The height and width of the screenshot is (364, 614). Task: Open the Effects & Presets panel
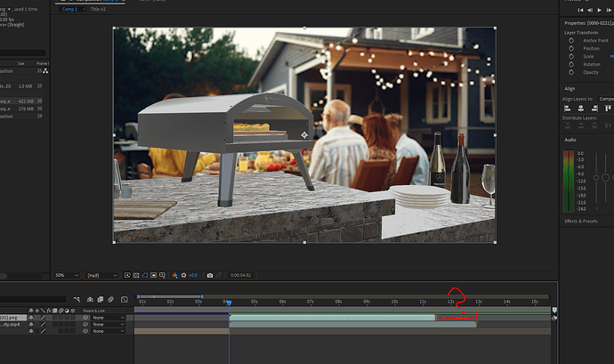point(581,221)
